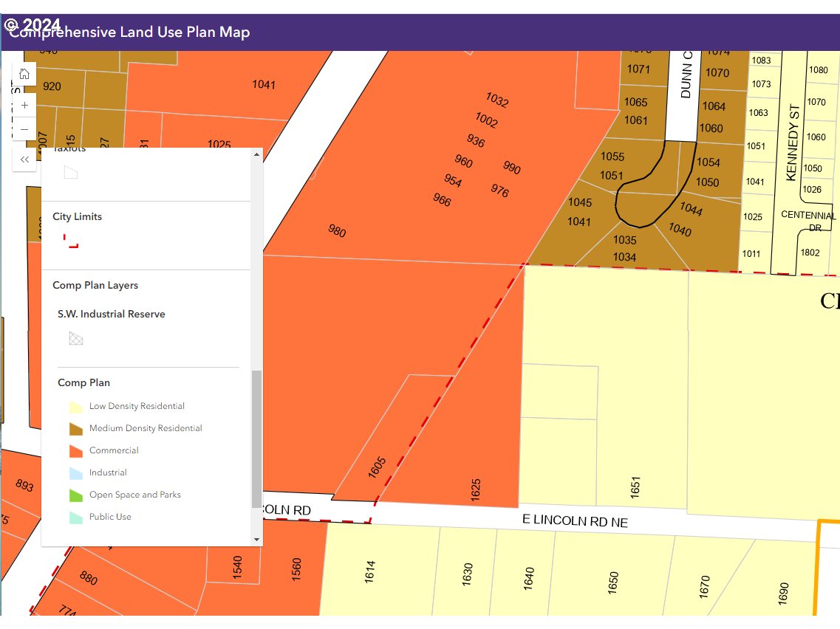
Task: Click the Medium Density Residential brown swatch
Action: 75,429
